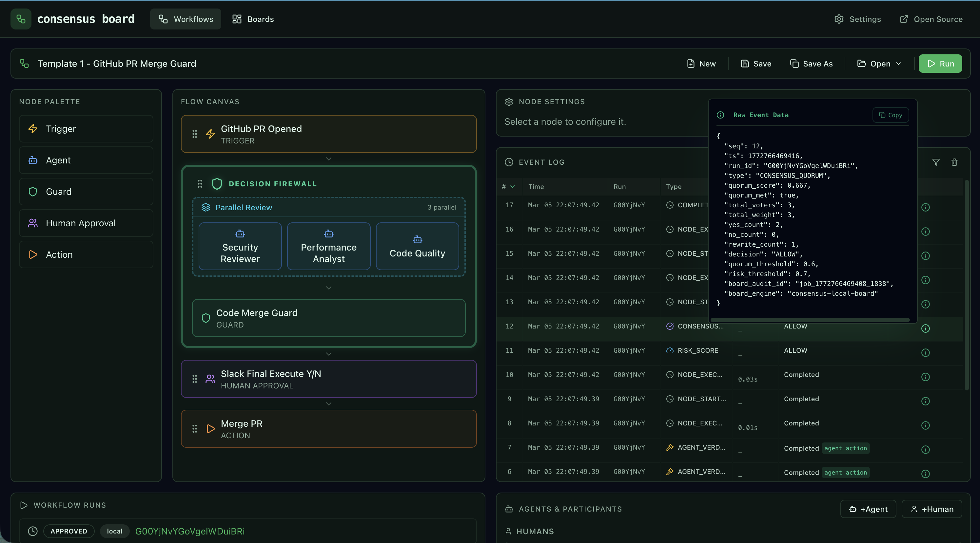Click the Decision Firewall shield icon
Screen dimensions: 980x543
(217, 184)
